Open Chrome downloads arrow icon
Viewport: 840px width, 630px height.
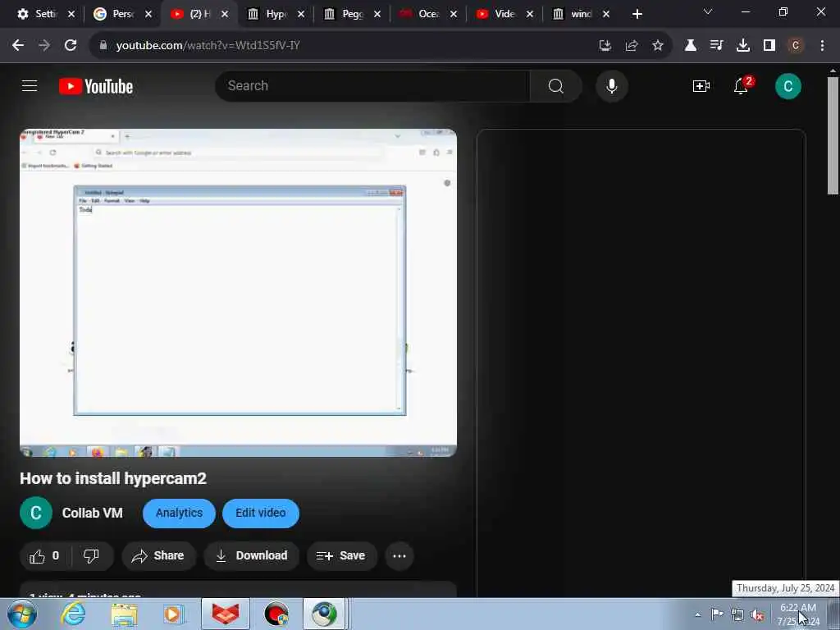coord(743,46)
